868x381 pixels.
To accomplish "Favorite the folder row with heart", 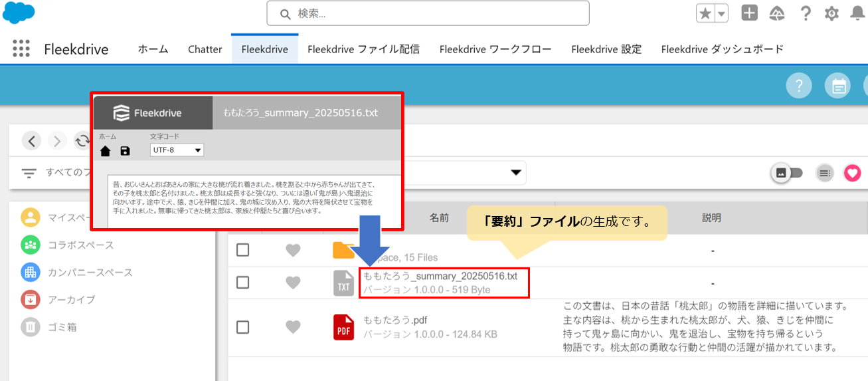I will pos(293,250).
